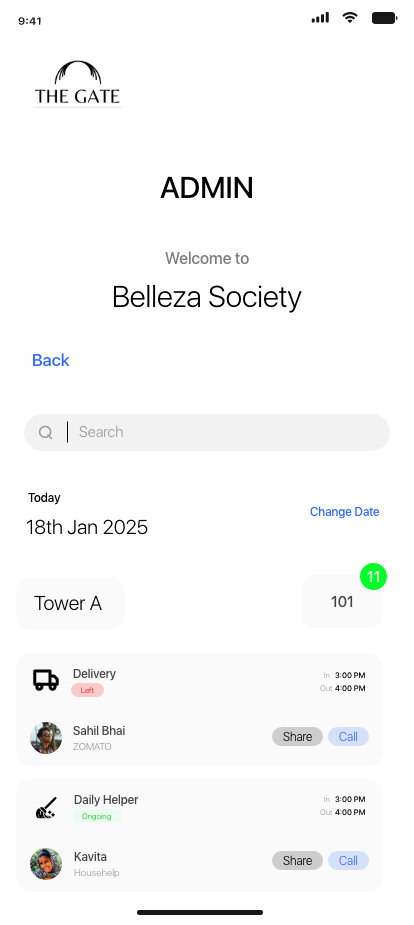This screenshot has width=414, height=925.
Task: Open the Tower A selector
Action: pyautogui.click(x=71, y=603)
